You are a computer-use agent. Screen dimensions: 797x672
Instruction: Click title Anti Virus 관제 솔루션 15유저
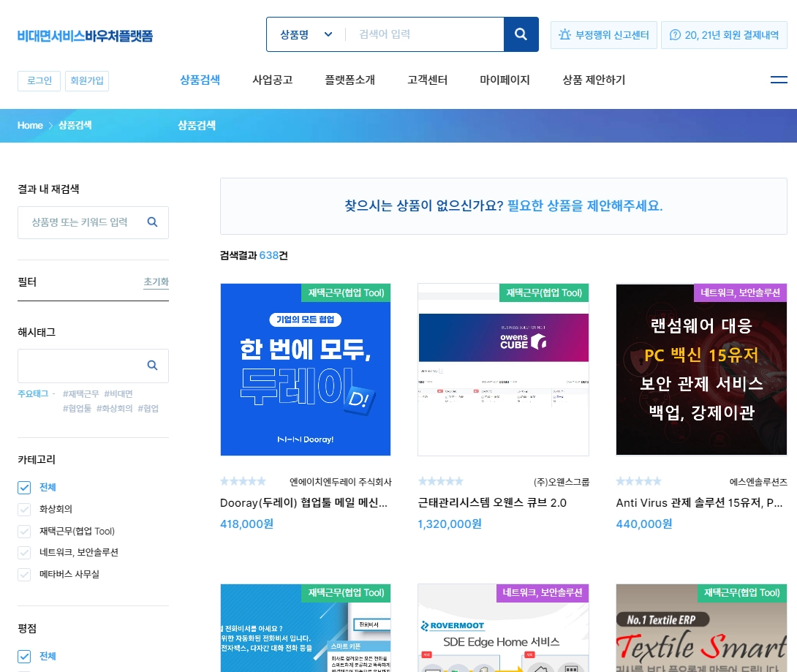[700, 503]
